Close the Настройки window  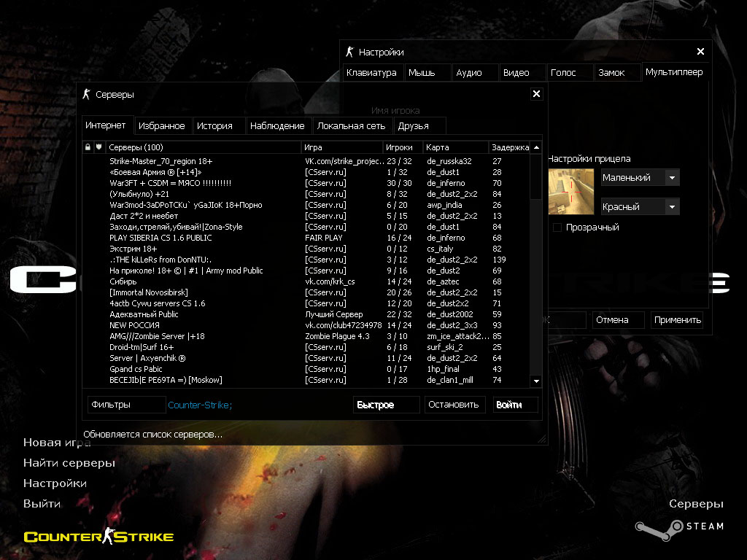[x=700, y=52]
